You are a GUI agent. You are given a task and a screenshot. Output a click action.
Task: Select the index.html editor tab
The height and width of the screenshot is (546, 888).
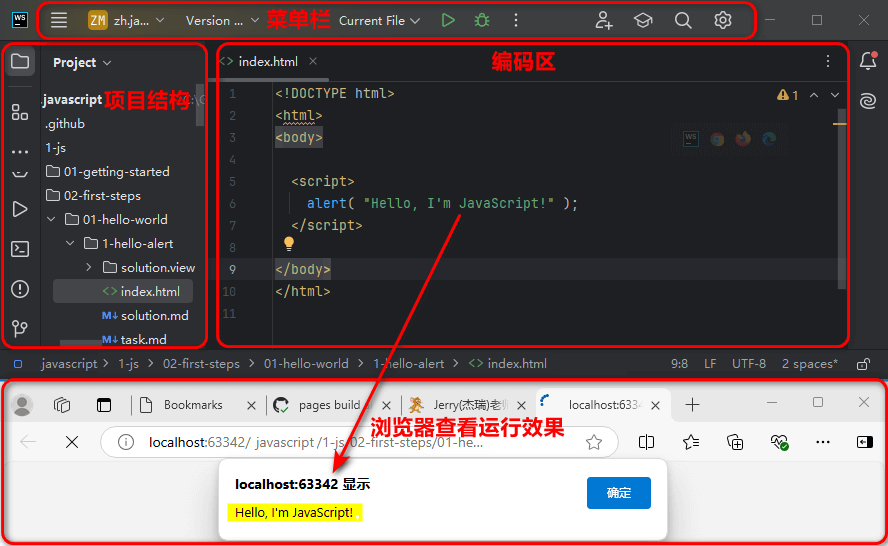[x=267, y=62]
